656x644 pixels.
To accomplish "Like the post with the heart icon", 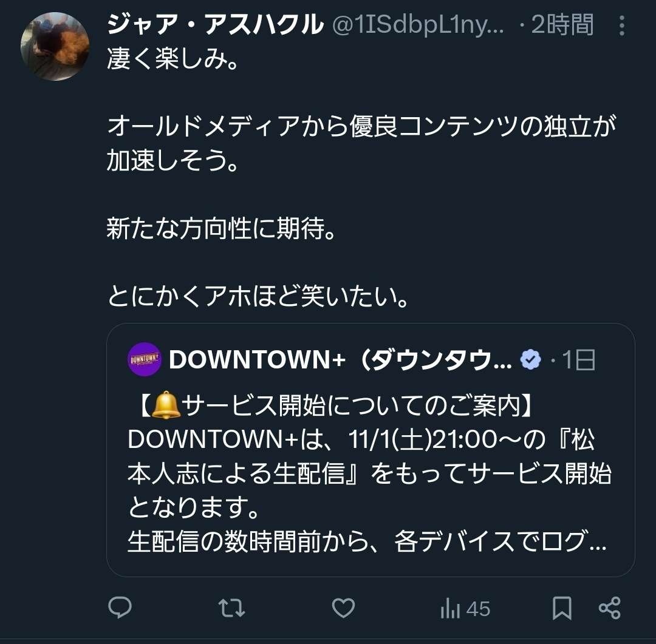I will point(344,608).
